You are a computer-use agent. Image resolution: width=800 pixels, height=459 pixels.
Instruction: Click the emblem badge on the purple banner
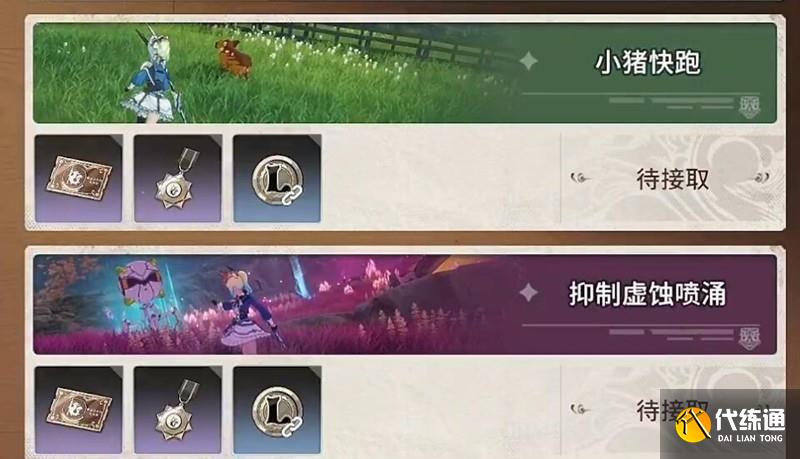749,339
